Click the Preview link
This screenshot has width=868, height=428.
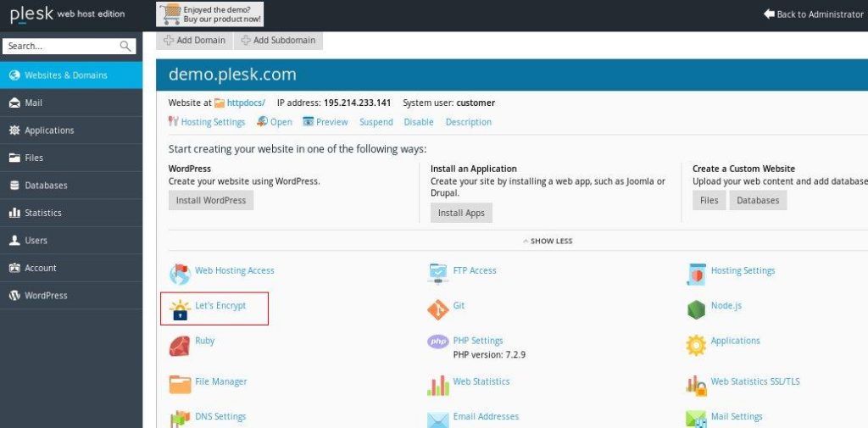[x=332, y=122]
